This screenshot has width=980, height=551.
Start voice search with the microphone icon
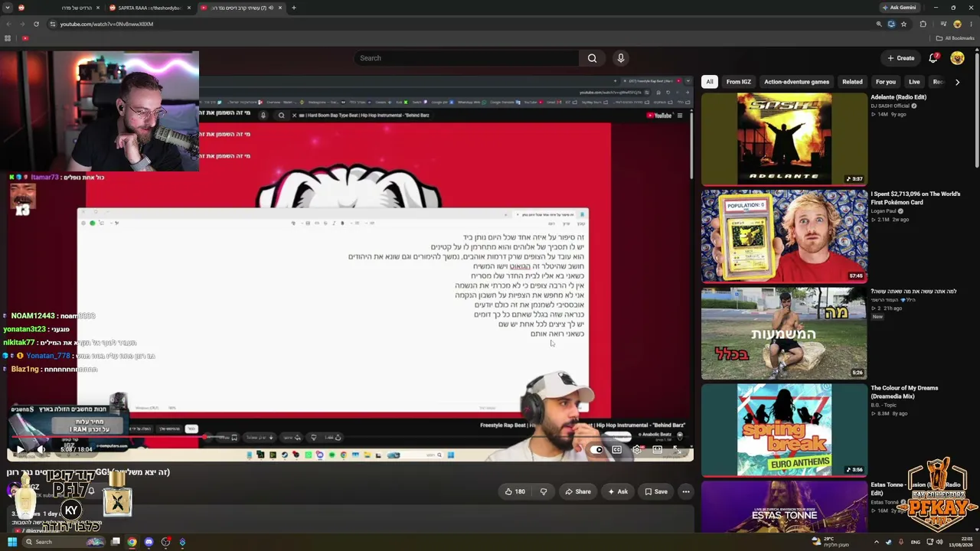[x=621, y=58]
